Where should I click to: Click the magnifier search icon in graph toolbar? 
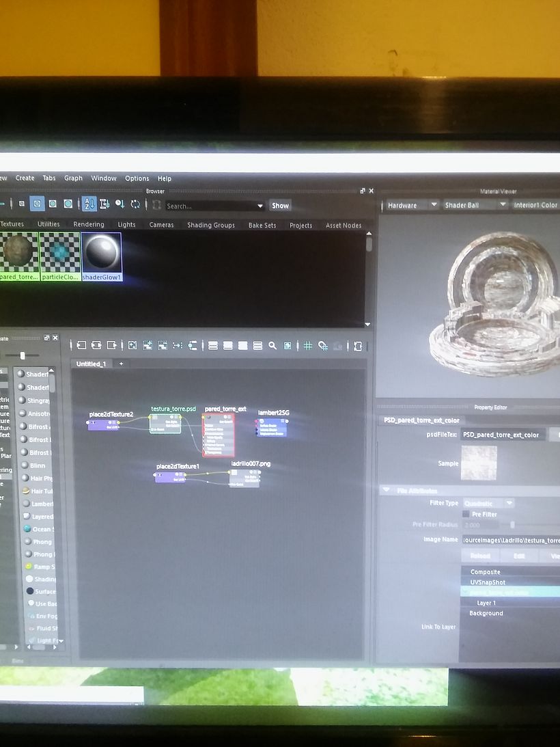click(272, 346)
